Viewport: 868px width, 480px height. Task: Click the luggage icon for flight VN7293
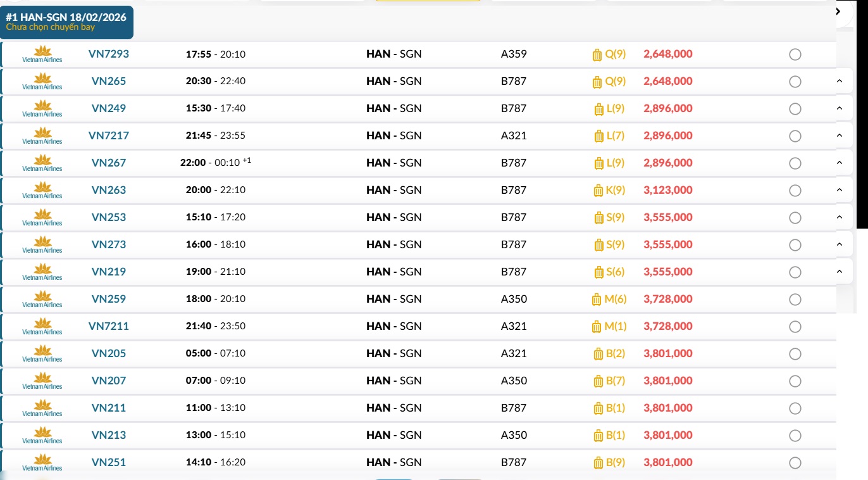pos(597,54)
